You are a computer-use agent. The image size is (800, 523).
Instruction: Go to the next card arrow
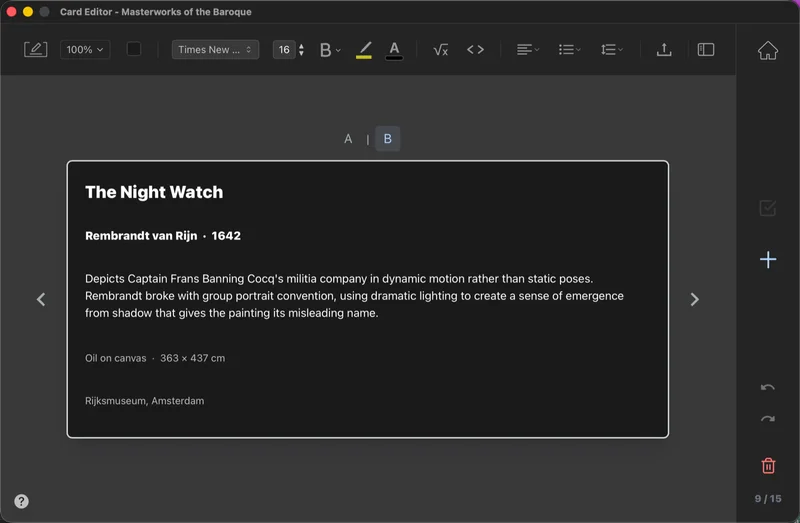pos(694,299)
